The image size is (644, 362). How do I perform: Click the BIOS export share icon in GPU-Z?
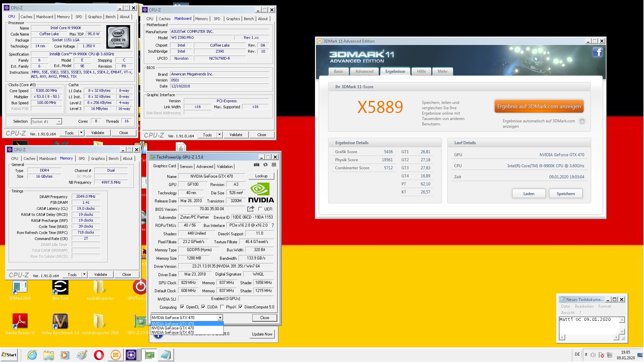pyautogui.click(x=251, y=209)
